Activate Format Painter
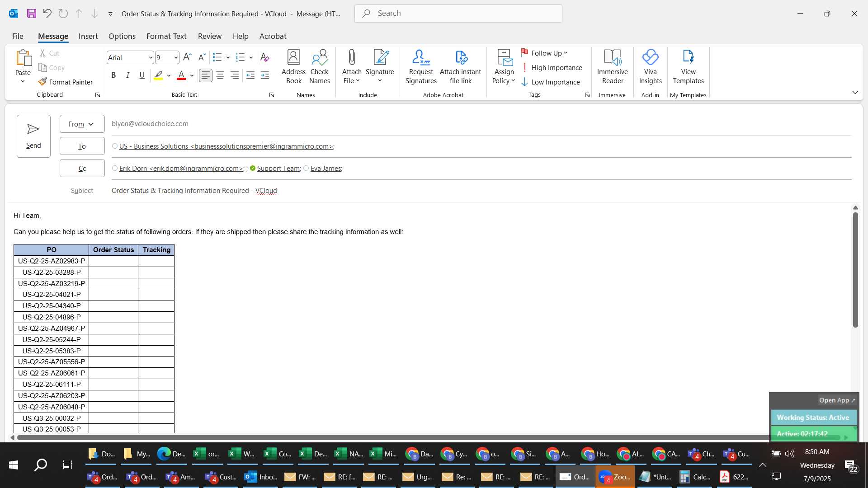The image size is (868, 488). pos(66,82)
